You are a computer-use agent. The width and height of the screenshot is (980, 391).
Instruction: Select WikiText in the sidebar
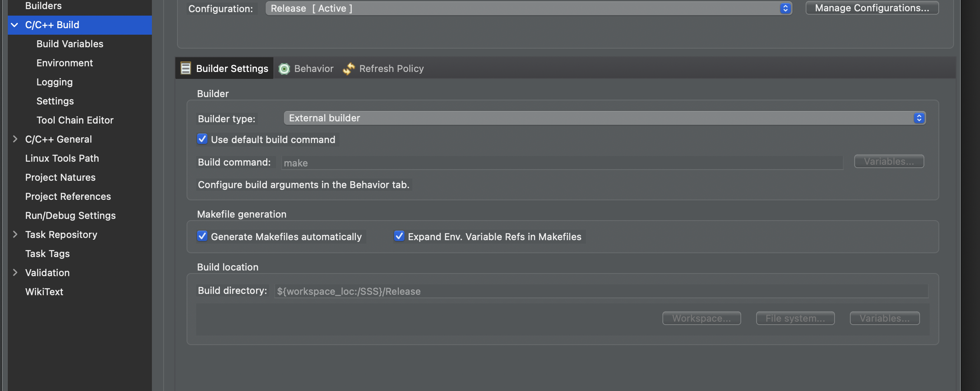pyautogui.click(x=44, y=291)
